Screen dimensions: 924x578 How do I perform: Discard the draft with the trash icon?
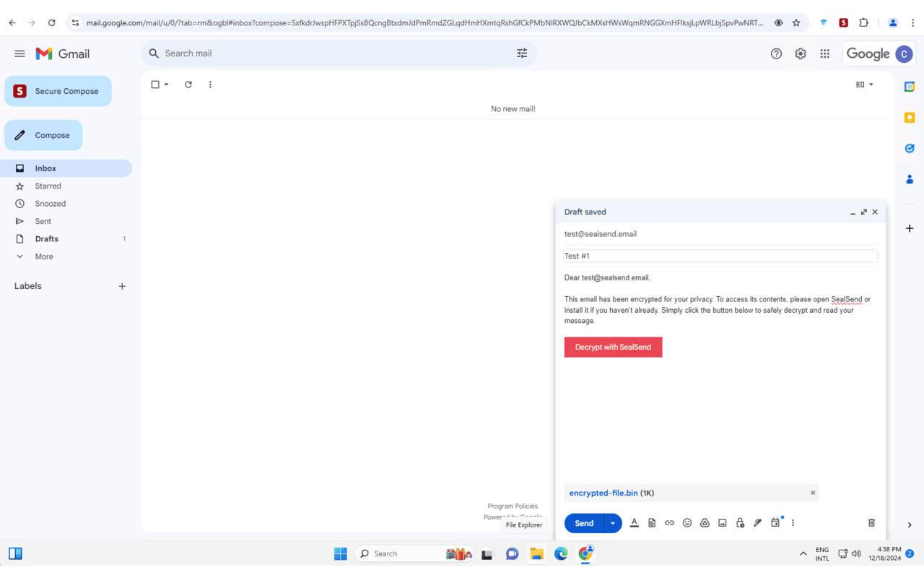[871, 522]
